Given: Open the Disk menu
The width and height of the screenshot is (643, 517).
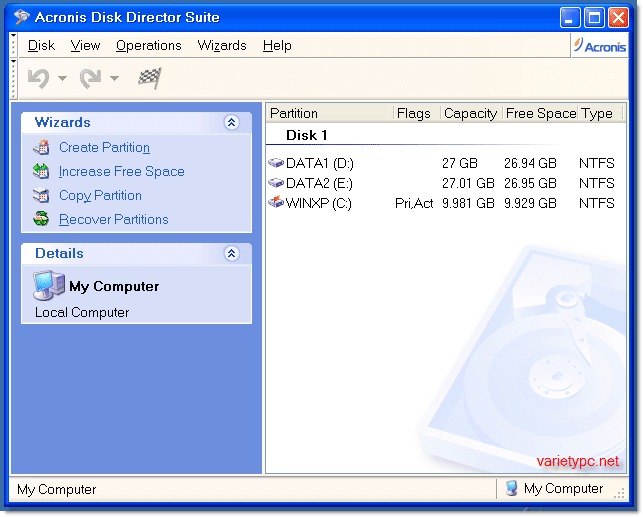Looking at the screenshot, I should click(41, 46).
